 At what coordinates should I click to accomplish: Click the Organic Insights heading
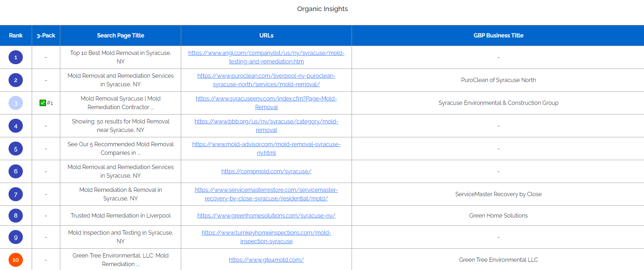(x=322, y=9)
